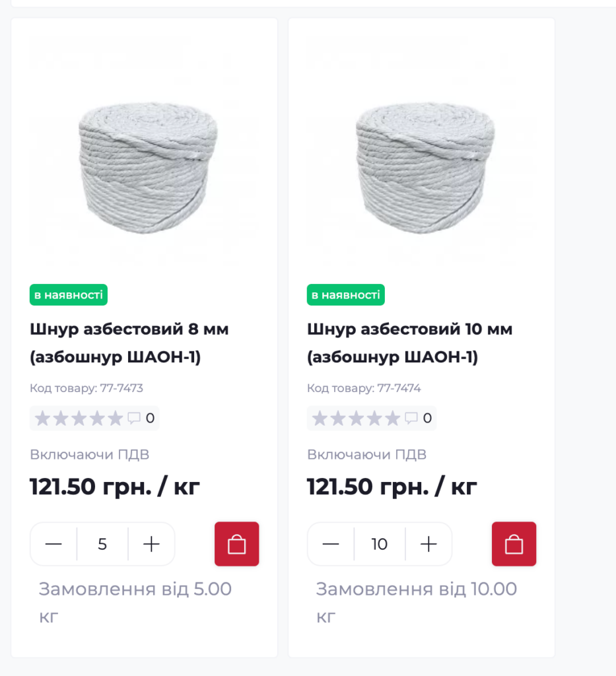Decrease quantity of 8 mm cord
The width and height of the screenshot is (616, 676).
(53, 544)
